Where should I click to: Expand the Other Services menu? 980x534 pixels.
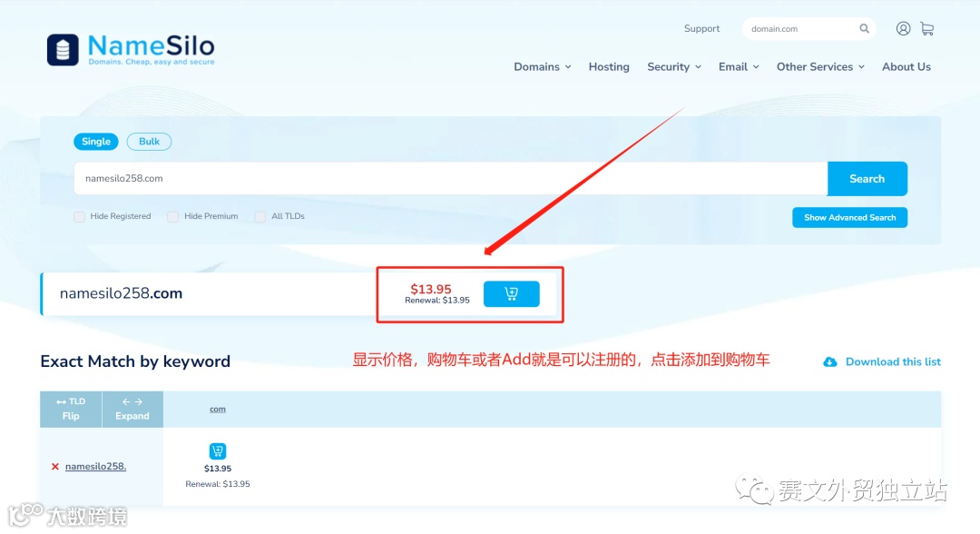[820, 67]
